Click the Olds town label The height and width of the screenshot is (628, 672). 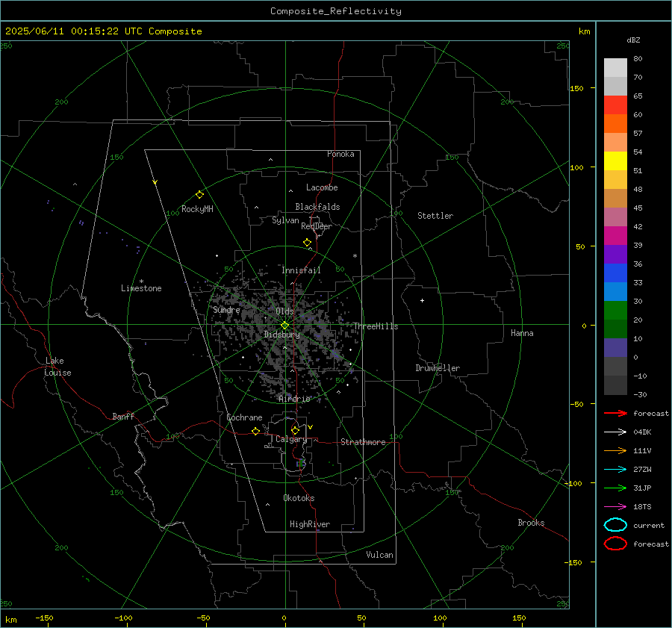pos(284,311)
